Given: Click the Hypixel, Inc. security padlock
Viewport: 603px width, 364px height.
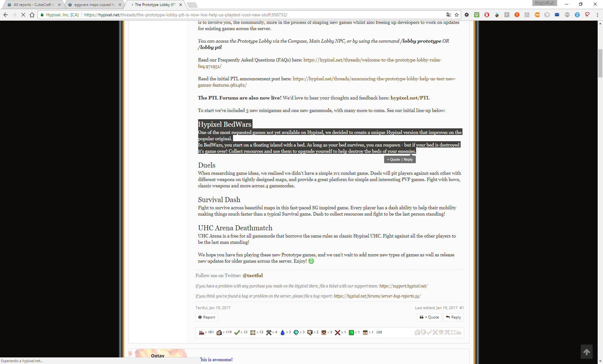Looking at the screenshot, I should 42,15.
